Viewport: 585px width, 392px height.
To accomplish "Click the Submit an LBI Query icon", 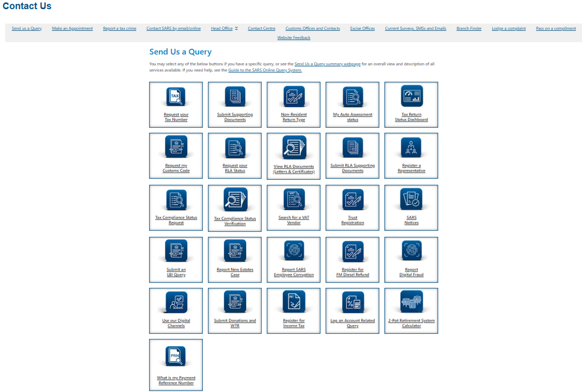I will pyautogui.click(x=176, y=251).
